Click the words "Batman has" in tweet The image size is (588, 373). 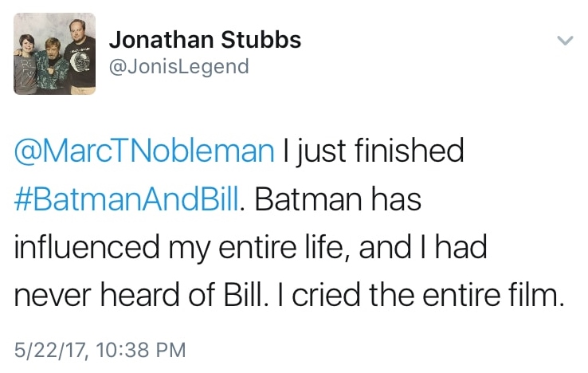339,200
